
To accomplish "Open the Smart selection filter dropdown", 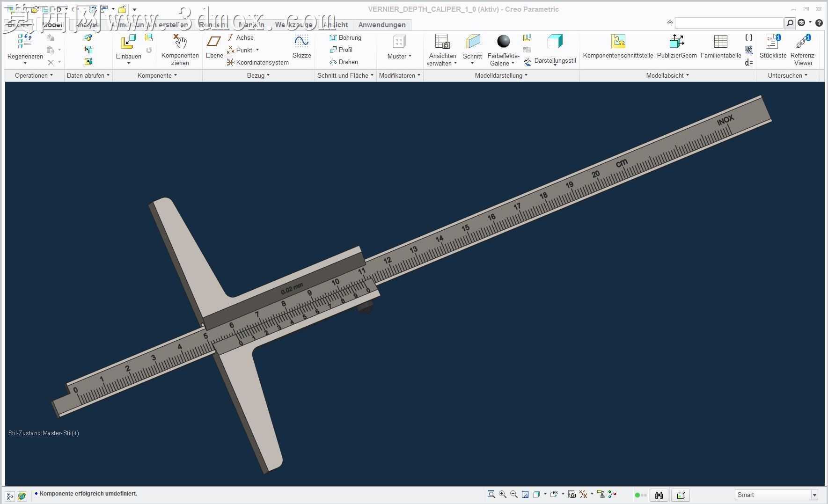I will pos(814,495).
